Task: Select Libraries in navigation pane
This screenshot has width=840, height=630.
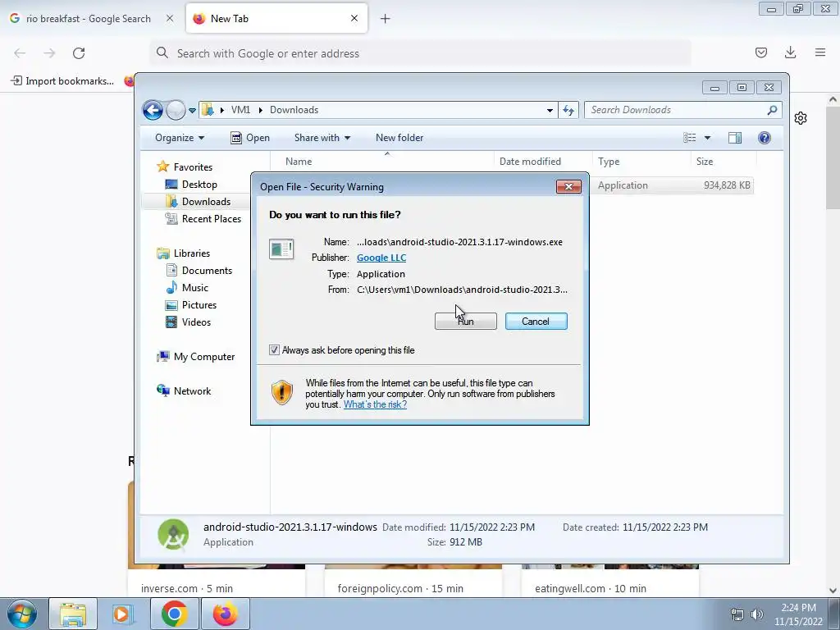Action: (x=191, y=253)
